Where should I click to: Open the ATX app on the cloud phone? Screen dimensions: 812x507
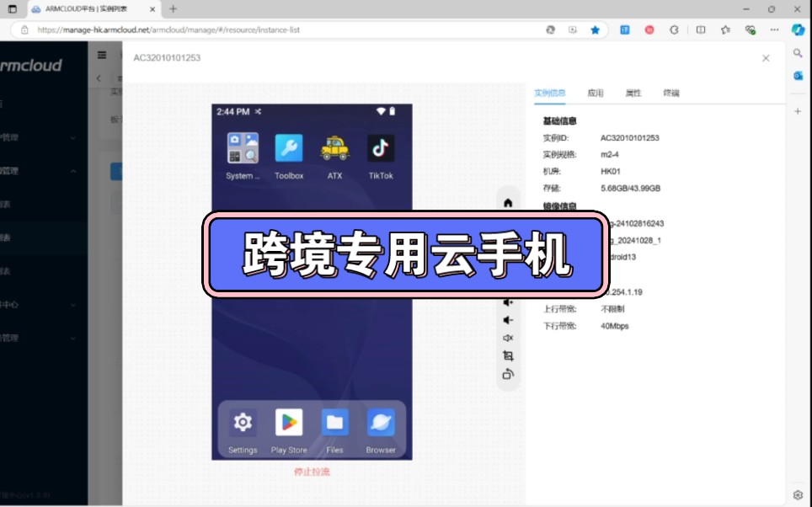(x=334, y=149)
